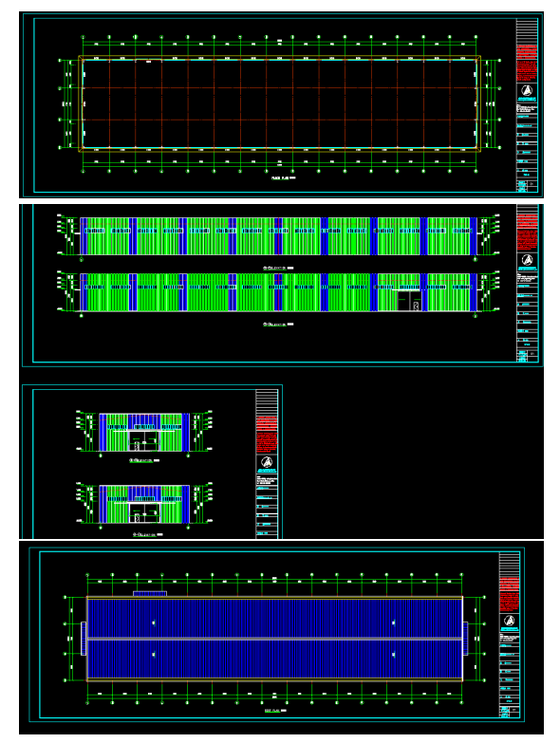
Task: Click the company logo on the roof plan sheet
Action: 510,621
